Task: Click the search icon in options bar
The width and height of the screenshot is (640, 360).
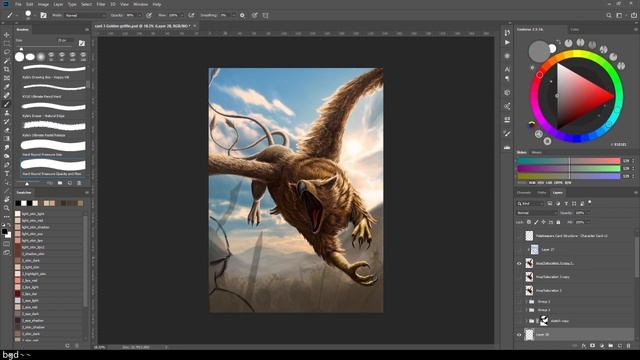Action: pyautogui.click(x=609, y=15)
